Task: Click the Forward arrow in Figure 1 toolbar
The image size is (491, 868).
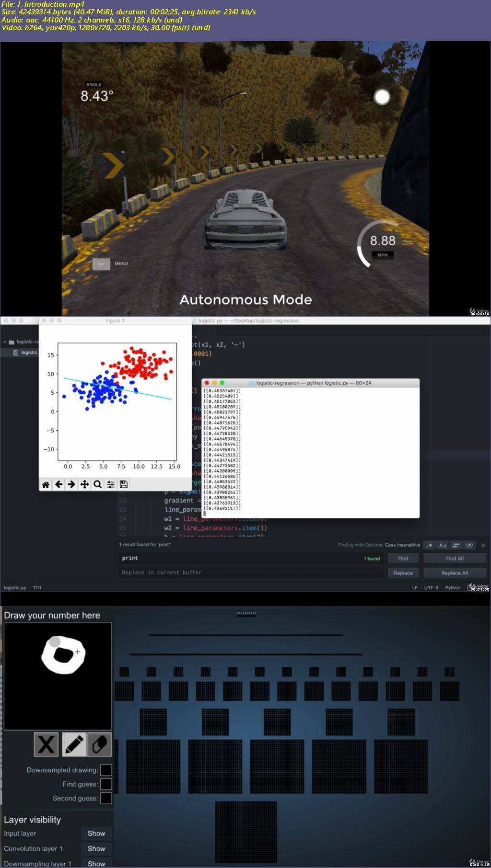Action: tap(71, 484)
